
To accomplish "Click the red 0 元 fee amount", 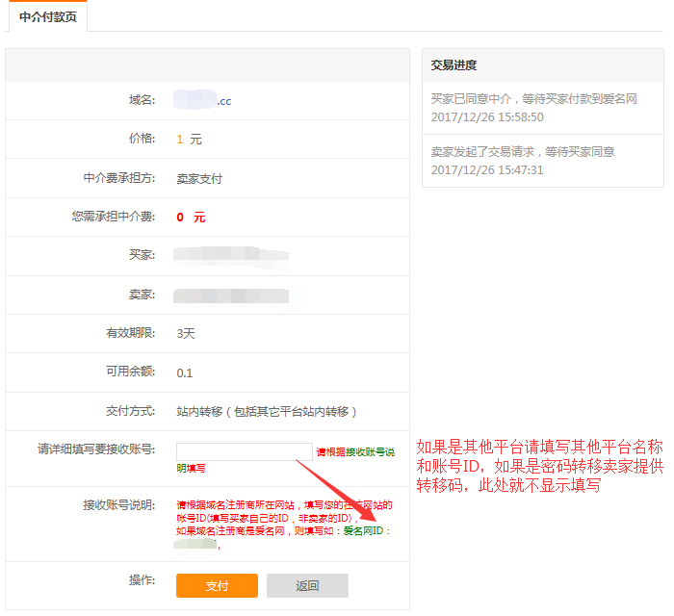I will (x=191, y=218).
